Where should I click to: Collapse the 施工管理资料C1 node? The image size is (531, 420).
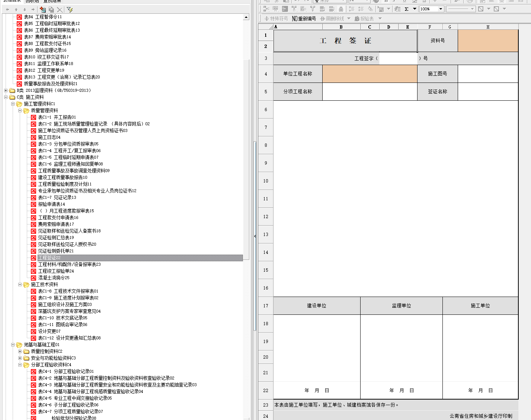click(13, 104)
